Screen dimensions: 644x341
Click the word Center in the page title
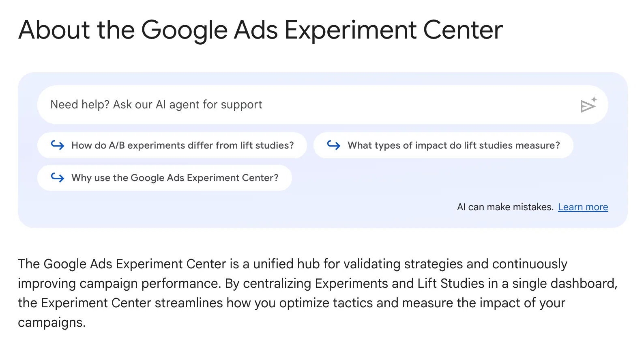click(x=463, y=30)
